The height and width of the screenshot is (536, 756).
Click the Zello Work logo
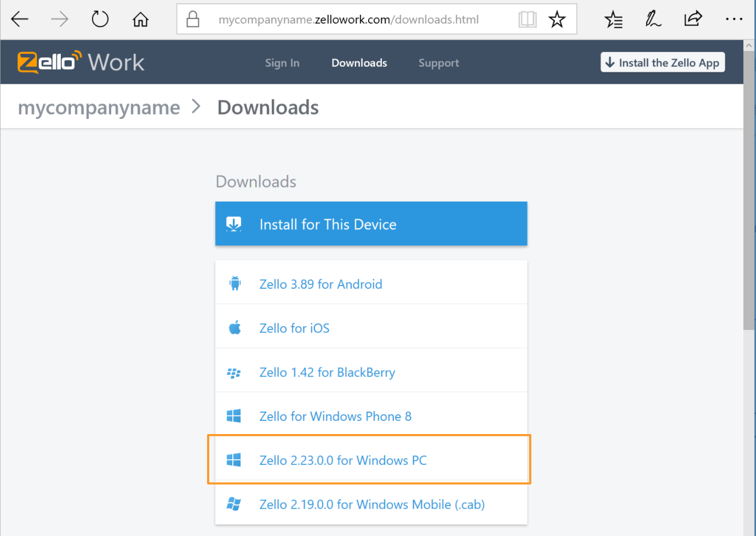81,62
